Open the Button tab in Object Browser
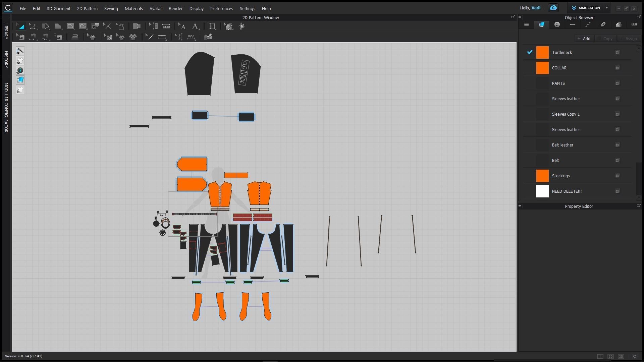This screenshot has width=644, height=362. coord(557,24)
